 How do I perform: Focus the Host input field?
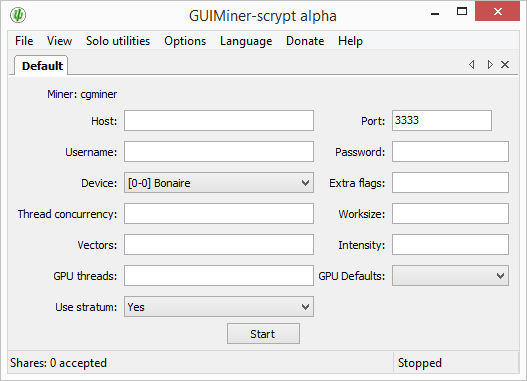[x=219, y=121]
